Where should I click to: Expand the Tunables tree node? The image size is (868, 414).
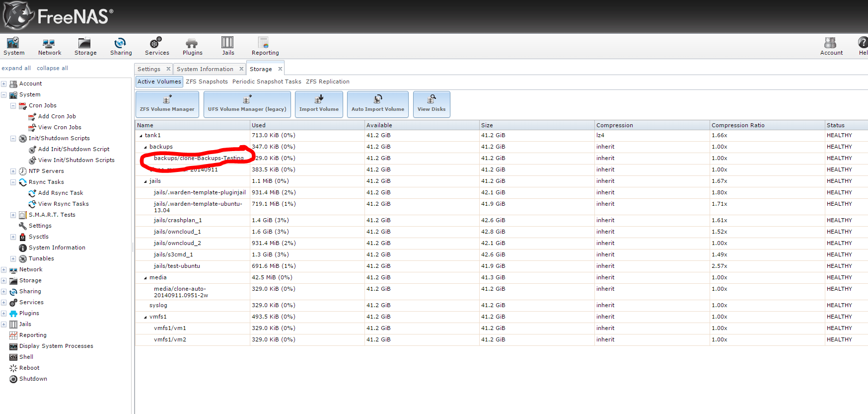point(13,258)
